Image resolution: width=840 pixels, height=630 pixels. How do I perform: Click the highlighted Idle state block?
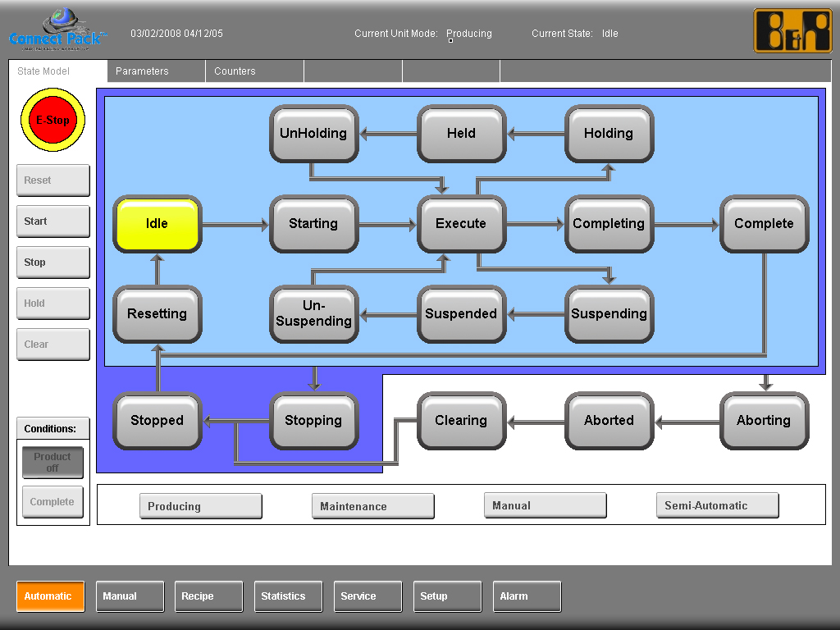tap(157, 224)
